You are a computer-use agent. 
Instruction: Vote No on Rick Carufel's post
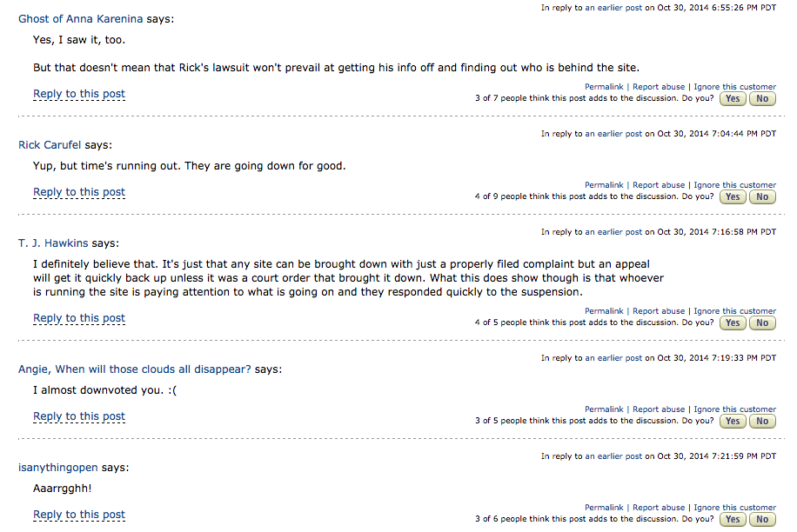(x=762, y=197)
